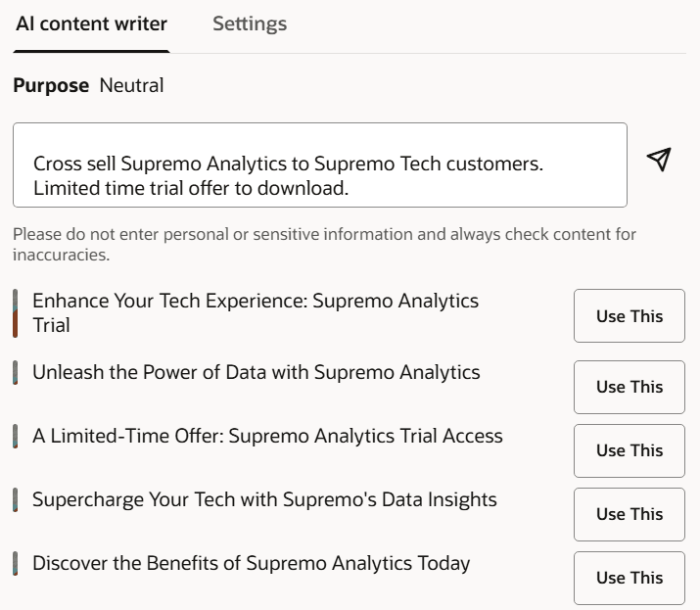Use This for Discover the Benefits headline
This screenshot has height=610, width=700.
(629, 578)
